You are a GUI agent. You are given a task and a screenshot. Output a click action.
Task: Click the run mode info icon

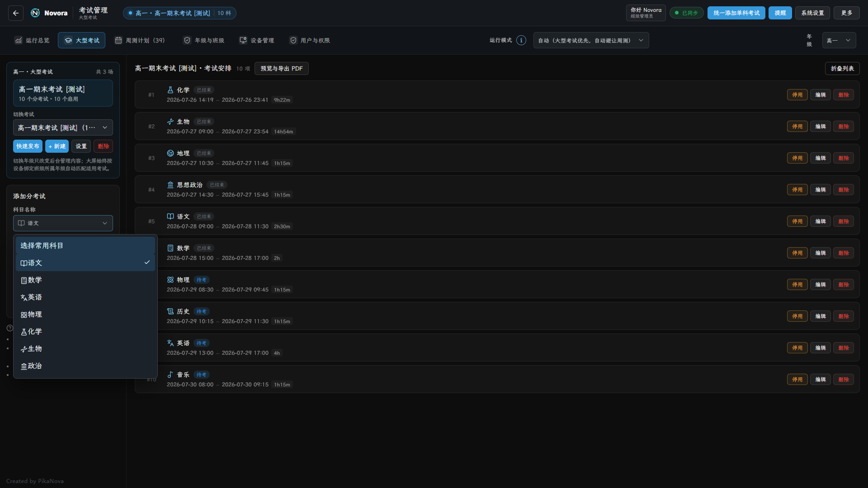[x=521, y=40]
